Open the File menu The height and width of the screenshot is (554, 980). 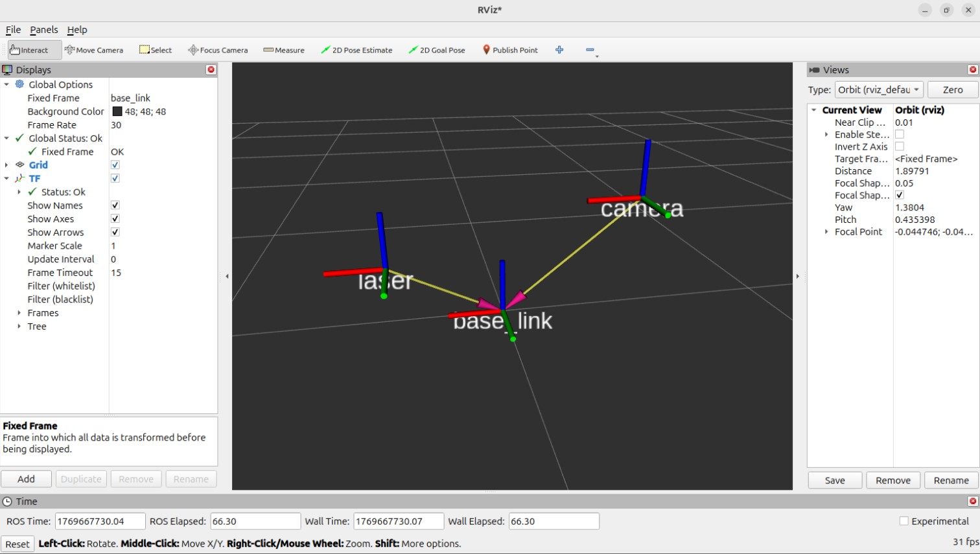coord(13,29)
